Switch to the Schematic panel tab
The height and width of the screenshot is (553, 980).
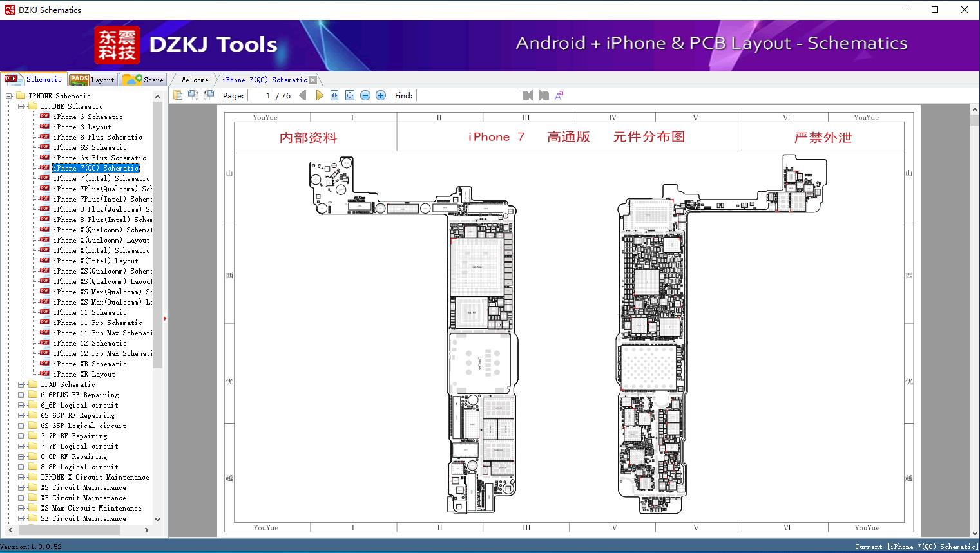coord(34,79)
